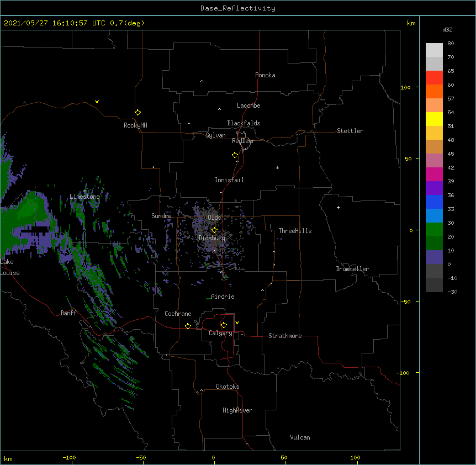Click the Base_Reflectivity title text
Screen dimensions: 476x465
click(x=238, y=8)
